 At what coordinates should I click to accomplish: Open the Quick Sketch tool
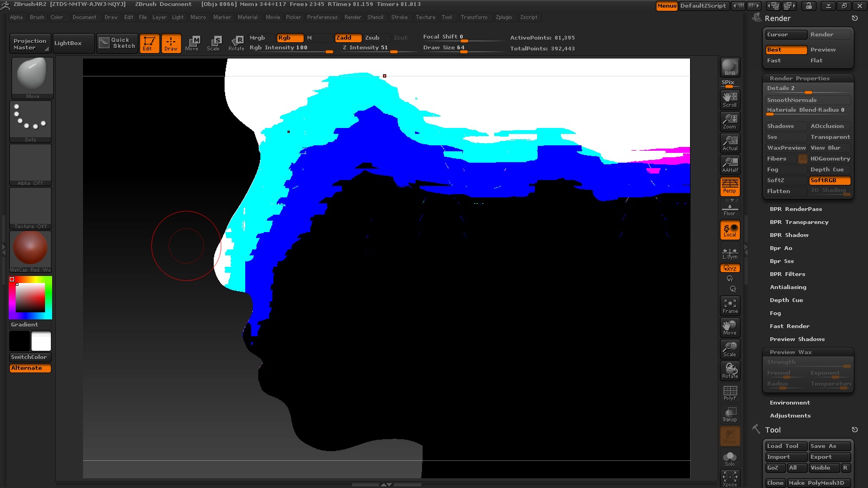[x=118, y=43]
